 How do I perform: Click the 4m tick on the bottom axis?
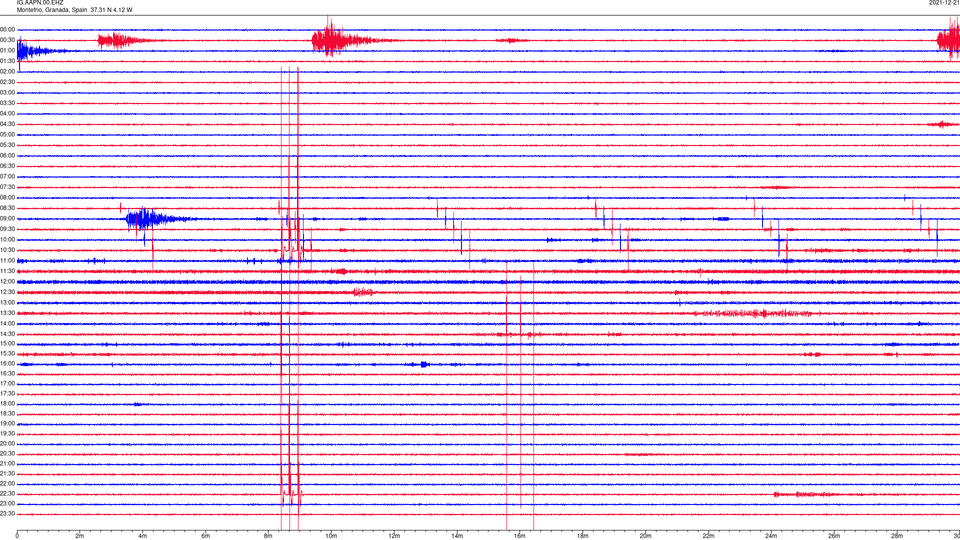tap(143, 536)
